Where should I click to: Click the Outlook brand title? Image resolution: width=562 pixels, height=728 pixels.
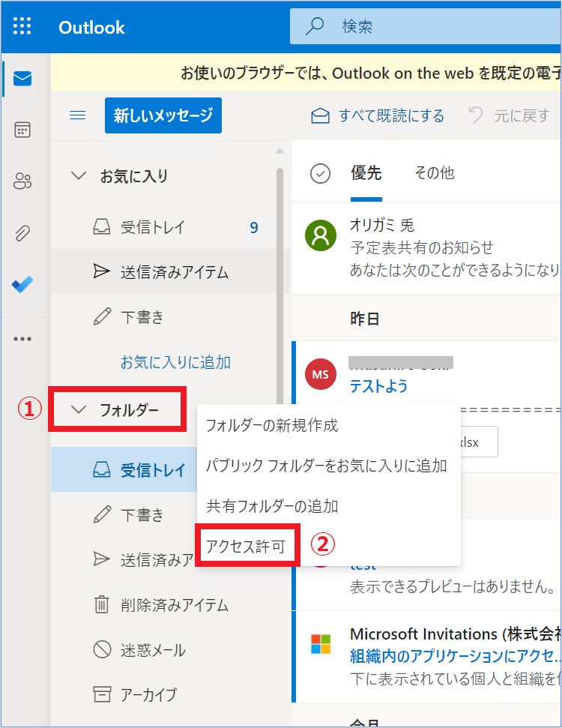click(x=91, y=28)
